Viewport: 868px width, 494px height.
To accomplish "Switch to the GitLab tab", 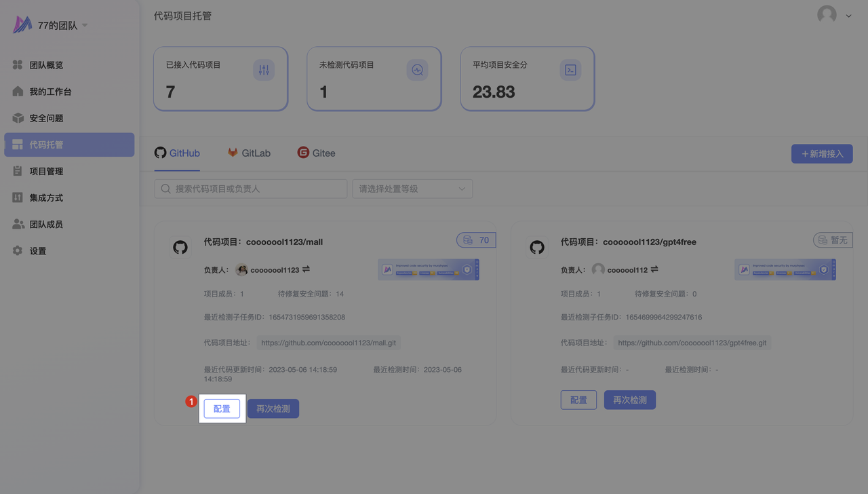I will coord(249,153).
